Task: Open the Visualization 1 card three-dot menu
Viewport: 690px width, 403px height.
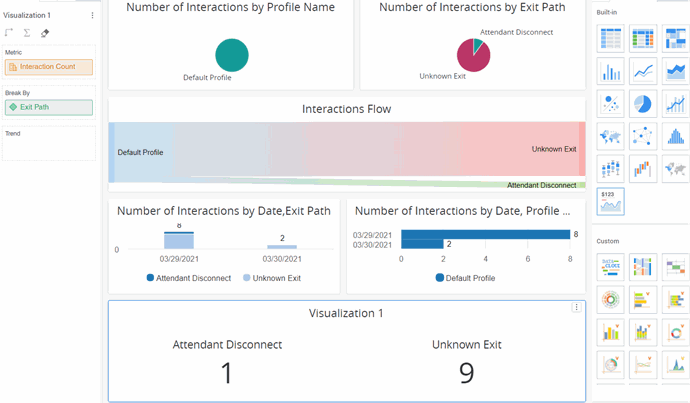Action: 577,308
